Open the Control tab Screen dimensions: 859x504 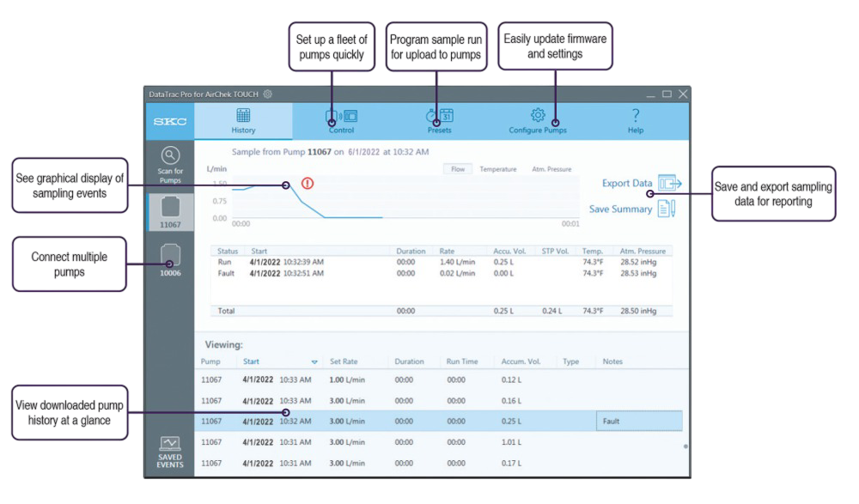[x=341, y=121]
